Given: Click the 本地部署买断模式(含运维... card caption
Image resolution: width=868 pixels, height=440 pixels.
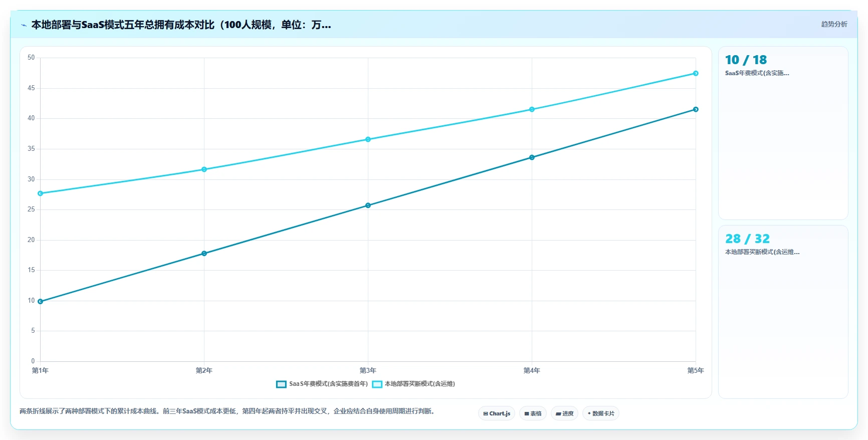Looking at the screenshot, I should tap(762, 252).
